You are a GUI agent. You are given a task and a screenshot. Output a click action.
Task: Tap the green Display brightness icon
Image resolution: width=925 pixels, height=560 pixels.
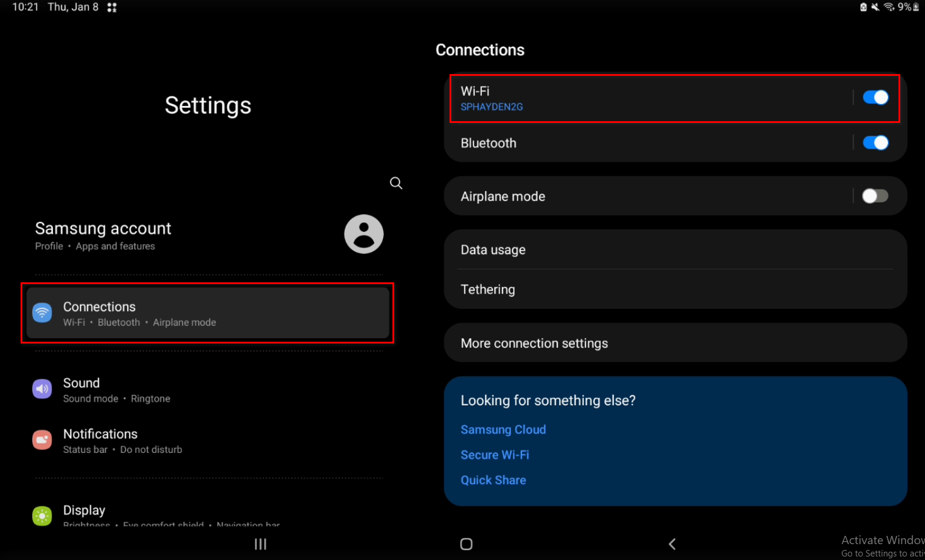(42, 516)
